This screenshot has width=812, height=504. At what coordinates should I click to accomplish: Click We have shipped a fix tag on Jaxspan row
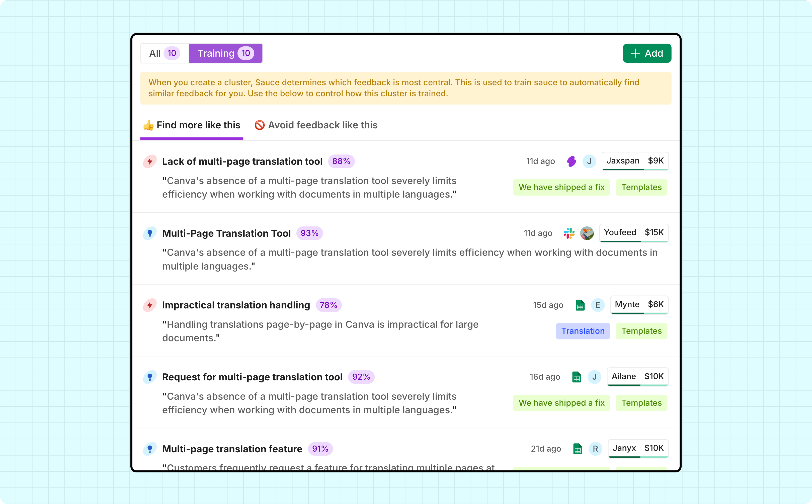[561, 187]
